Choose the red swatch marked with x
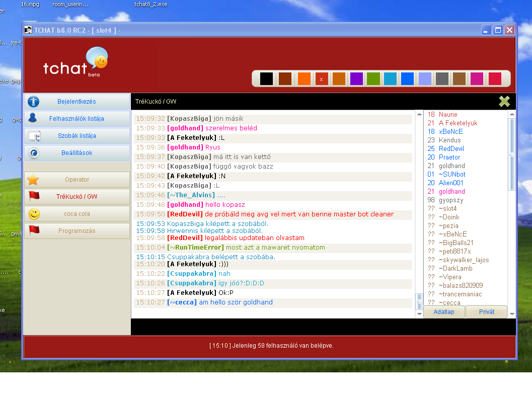The height and width of the screenshot is (395, 532). tap(321, 79)
